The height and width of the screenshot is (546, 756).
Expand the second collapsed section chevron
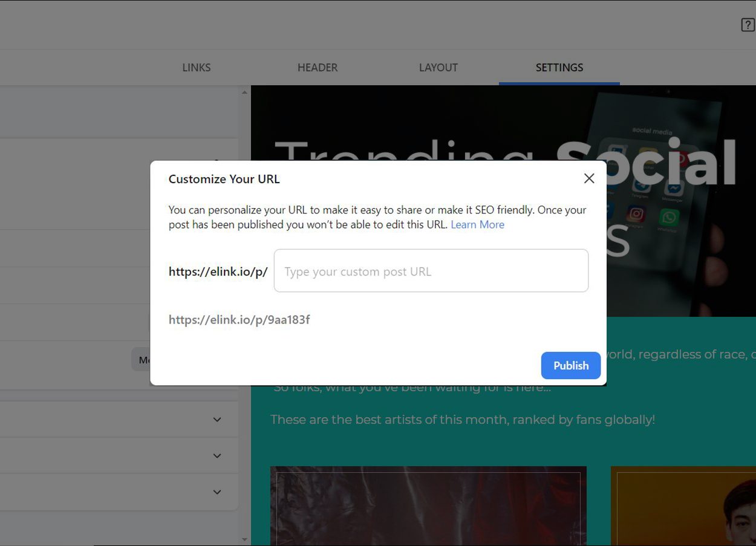(217, 455)
